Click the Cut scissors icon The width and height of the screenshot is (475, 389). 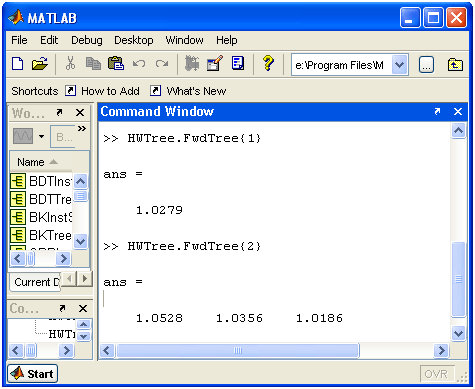tap(70, 63)
